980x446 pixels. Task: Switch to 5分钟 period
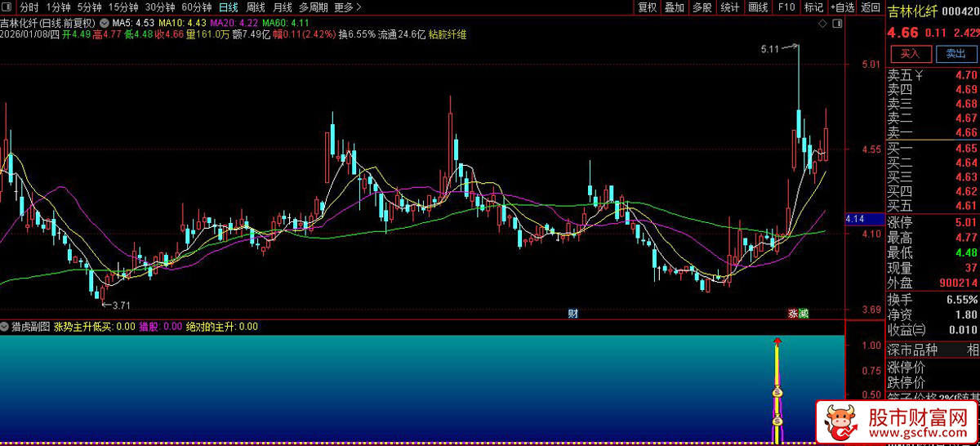pos(90,7)
